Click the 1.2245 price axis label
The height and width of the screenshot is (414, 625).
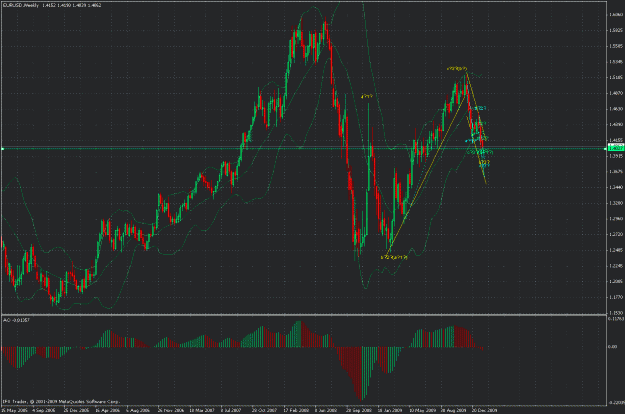pos(616,266)
